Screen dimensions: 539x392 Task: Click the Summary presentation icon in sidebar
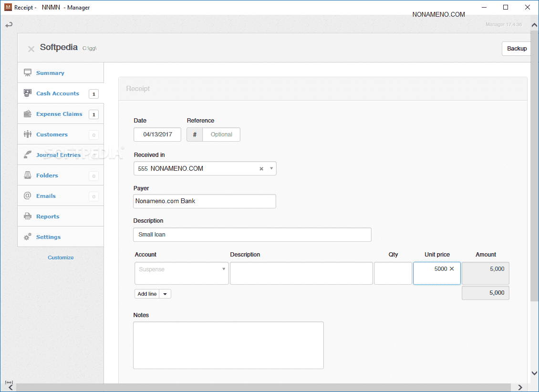click(28, 73)
